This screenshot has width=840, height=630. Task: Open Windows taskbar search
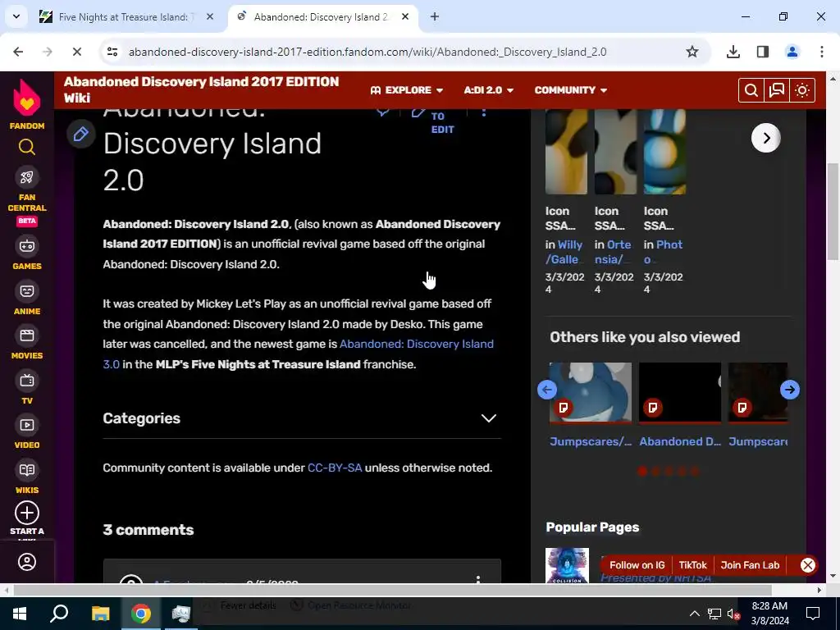tap(59, 614)
